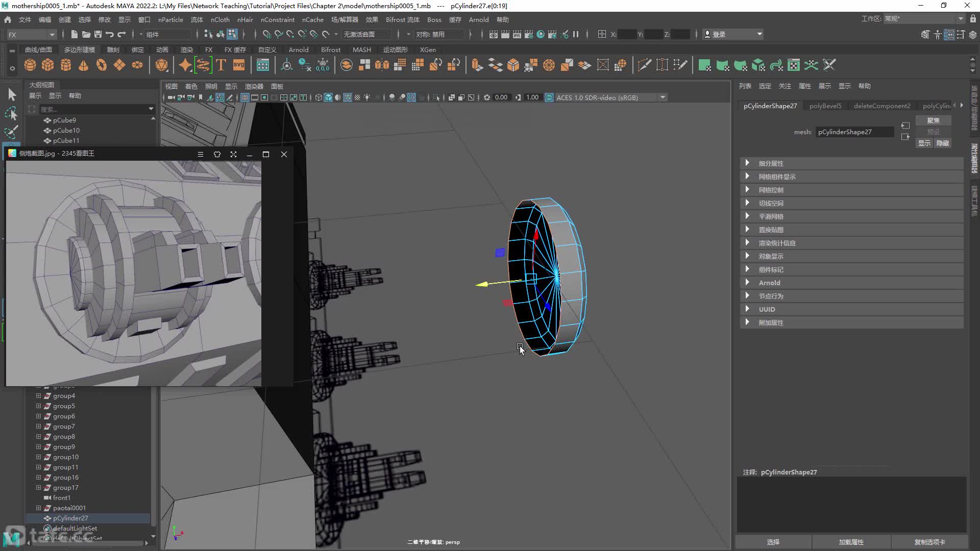Expand the UUID section
Viewport: 980px width, 551px height.
(851, 309)
